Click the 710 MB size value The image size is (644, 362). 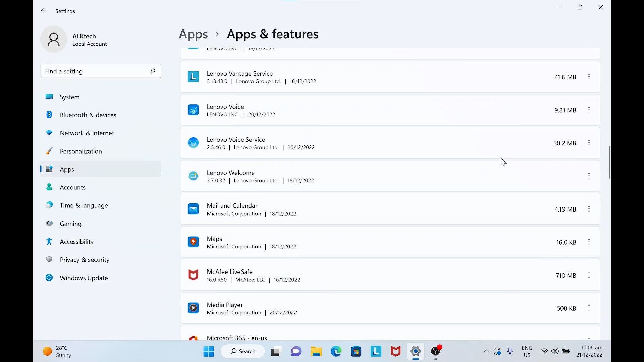566,275
